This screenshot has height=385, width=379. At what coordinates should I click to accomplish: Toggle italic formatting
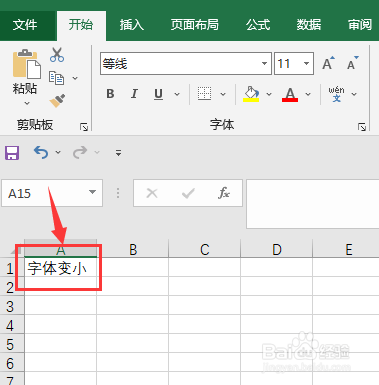pos(134,94)
